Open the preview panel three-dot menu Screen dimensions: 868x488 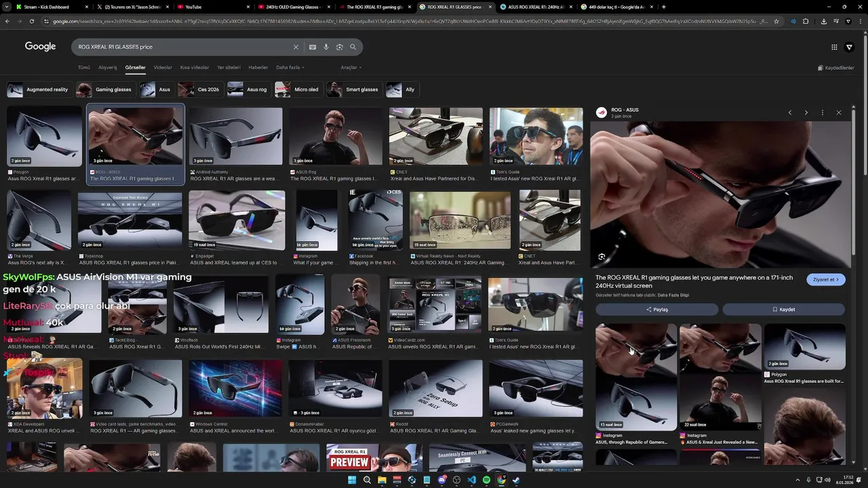823,113
